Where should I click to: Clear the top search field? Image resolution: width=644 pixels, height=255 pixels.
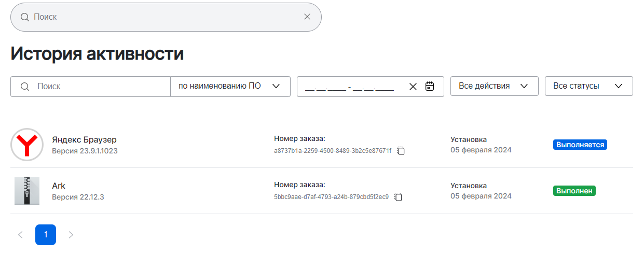(307, 17)
